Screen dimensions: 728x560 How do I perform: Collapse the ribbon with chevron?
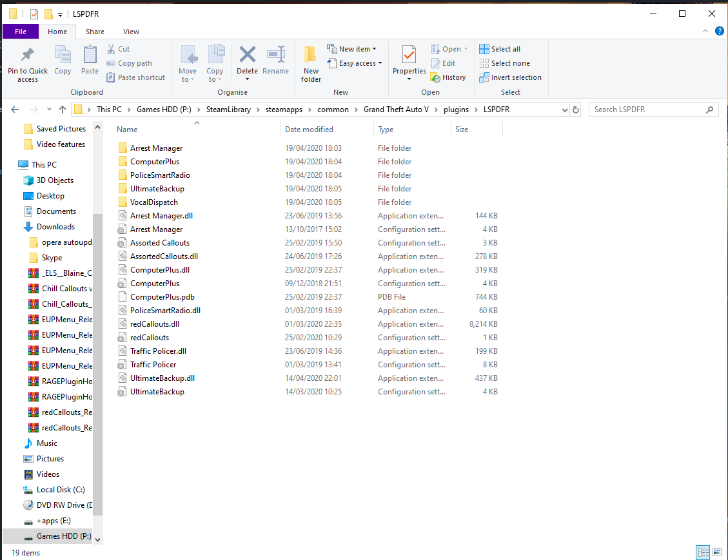pyautogui.click(x=705, y=31)
